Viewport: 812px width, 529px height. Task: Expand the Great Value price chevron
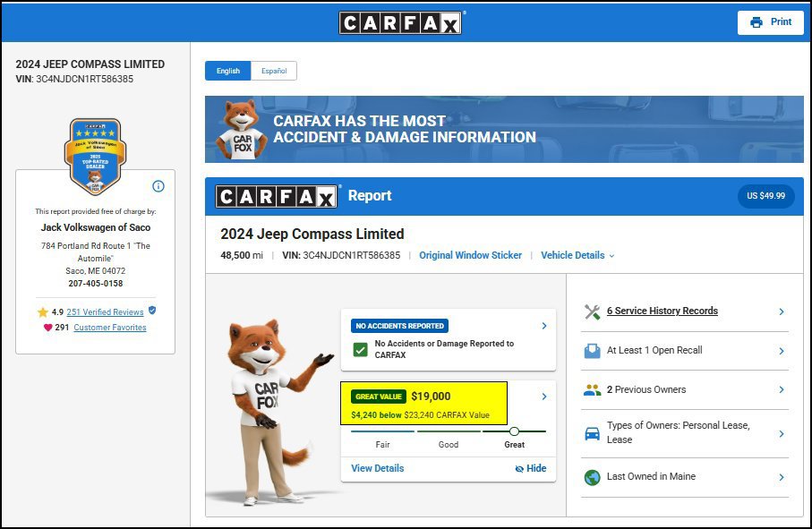(x=544, y=397)
